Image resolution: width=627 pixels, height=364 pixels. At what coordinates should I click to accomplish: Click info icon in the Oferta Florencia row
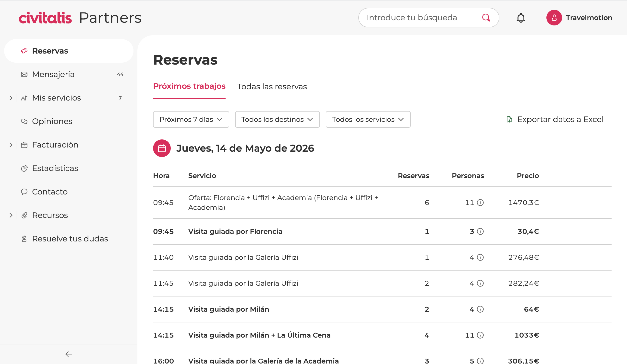480,203
